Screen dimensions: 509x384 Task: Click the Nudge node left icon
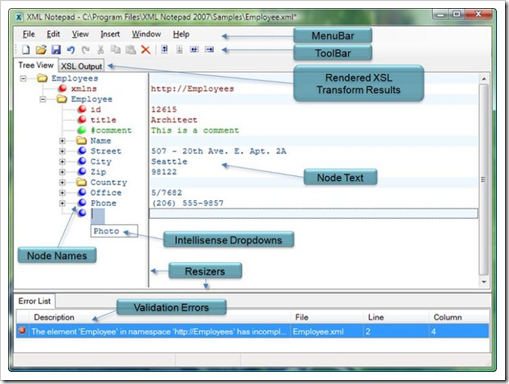[x=194, y=50]
